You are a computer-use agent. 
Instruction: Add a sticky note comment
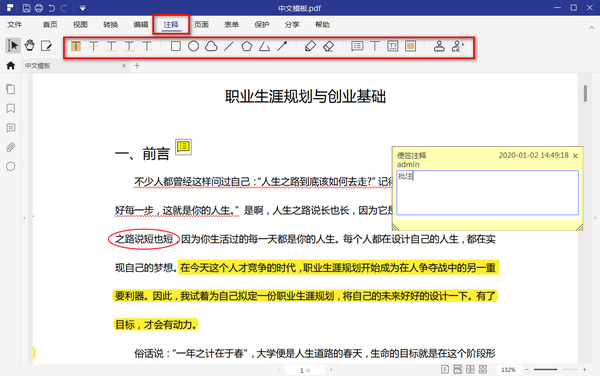[357, 46]
